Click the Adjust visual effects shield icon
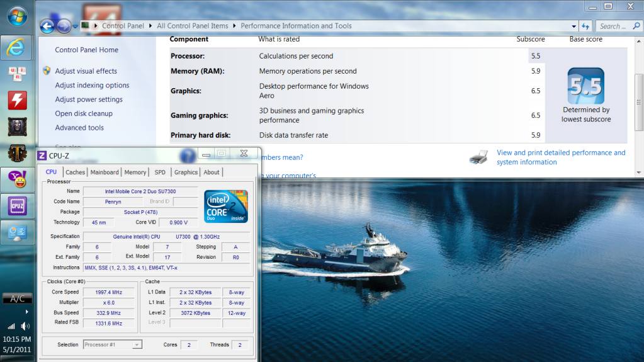This screenshot has height=362, width=644. click(x=47, y=71)
